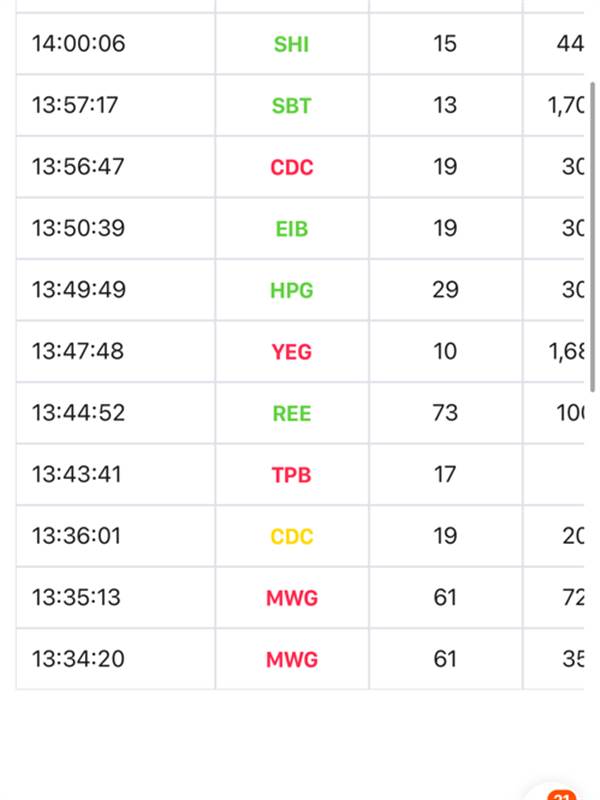
Task: Click price 73 in the REE row
Action: click(x=445, y=413)
